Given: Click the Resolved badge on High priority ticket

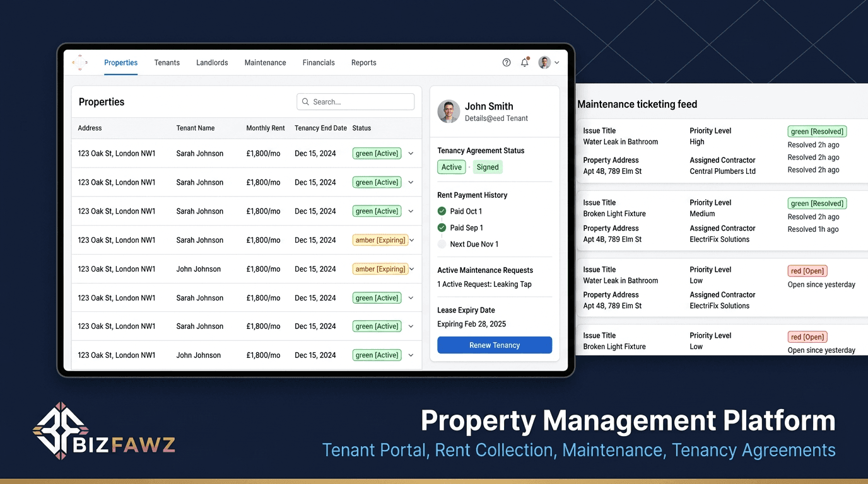Looking at the screenshot, I should [818, 132].
